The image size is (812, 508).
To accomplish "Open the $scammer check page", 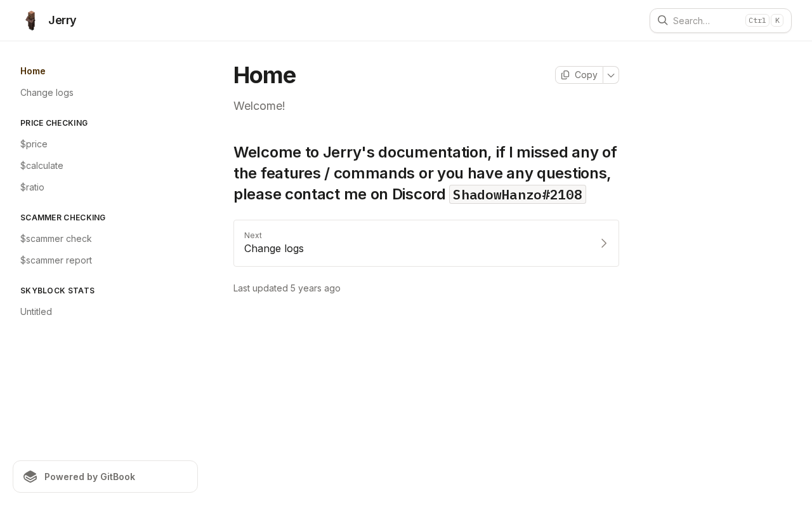I will coord(56,239).
